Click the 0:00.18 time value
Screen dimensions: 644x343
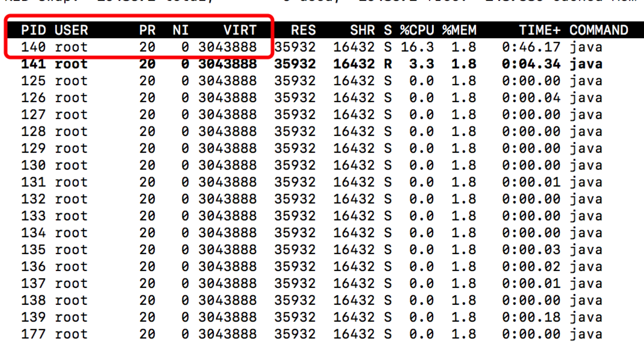(531, 317)
